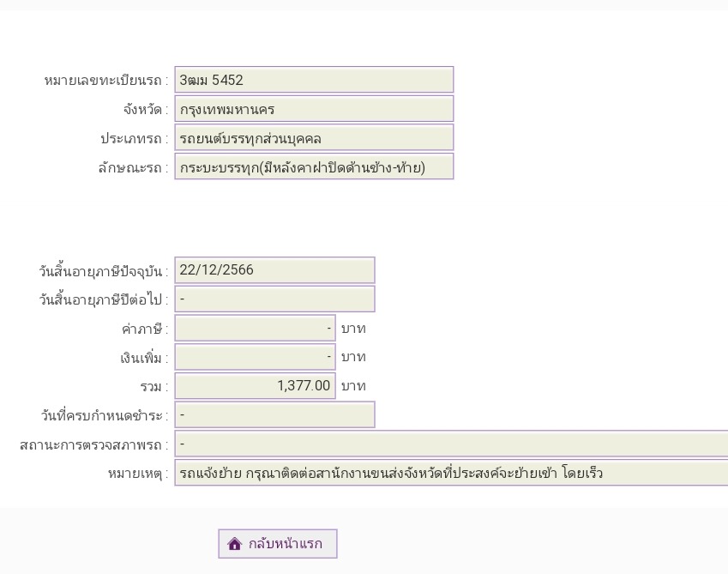Select the license plate field 3ฒม 5452
Image resolution: width=728 pixels, height=574 pixels.
(x=314, y=80)
